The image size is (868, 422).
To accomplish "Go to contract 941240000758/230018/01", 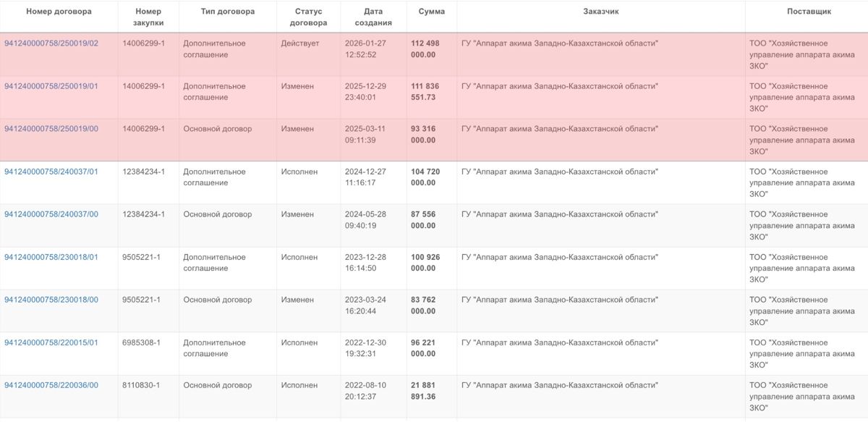I will (x=51, y=257).
